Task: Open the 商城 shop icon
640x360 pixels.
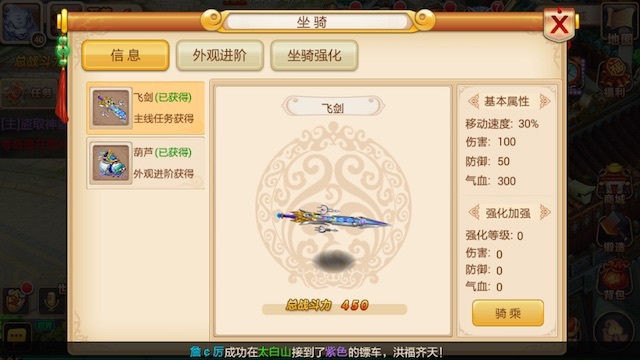Action: pyautogui.click(x=615, y=184)
